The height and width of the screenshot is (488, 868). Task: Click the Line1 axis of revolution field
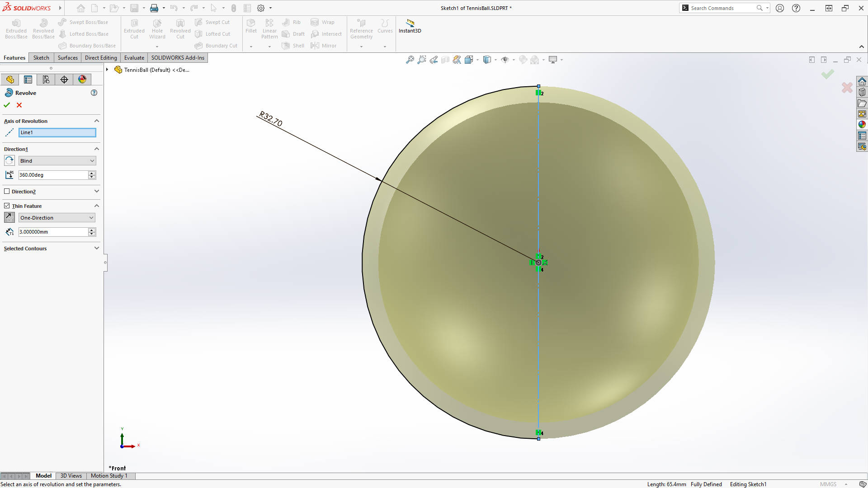pyautogui.click(x=57, y=132)
